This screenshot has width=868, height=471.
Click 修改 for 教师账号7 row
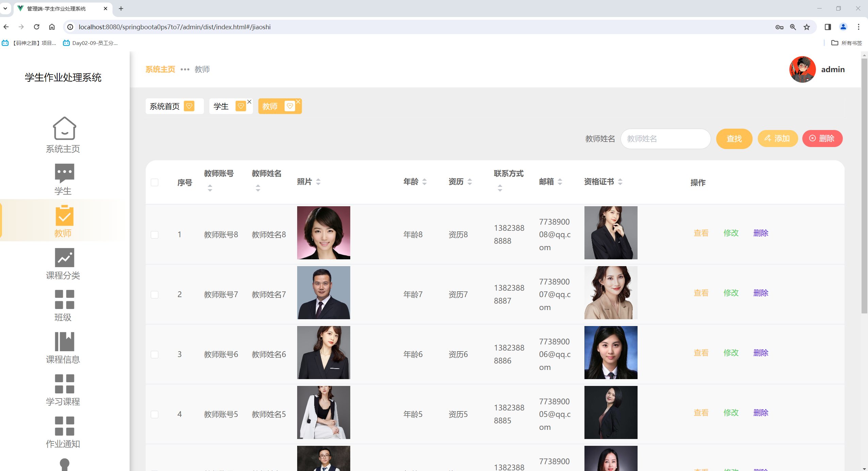pyautogui.click(x=731, y=293)
